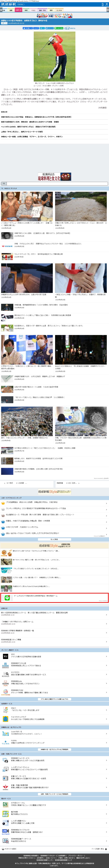Click the 電子新聞 service icon
The height and width of the screenshot is (868, 109).
[5, 814]
